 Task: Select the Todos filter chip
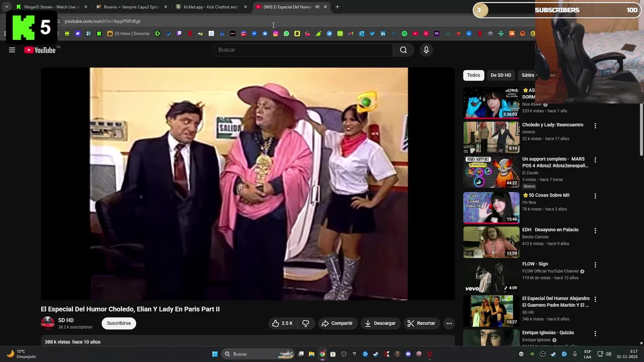[473, 75]
